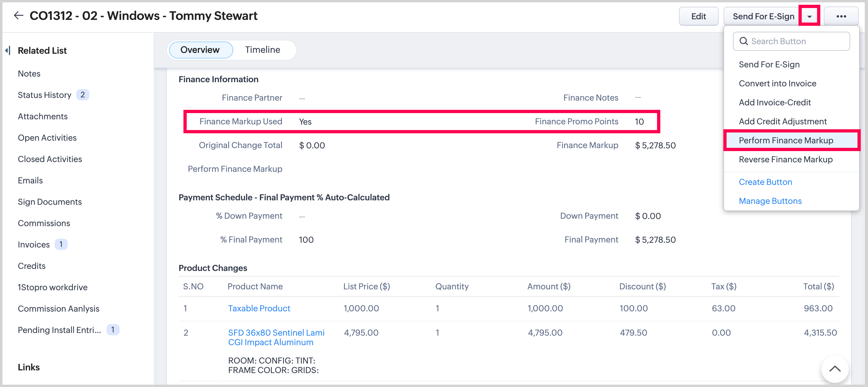Open the Manage Buttons link
The height and width of the screenshot is (387, 868).
(770, 201)
